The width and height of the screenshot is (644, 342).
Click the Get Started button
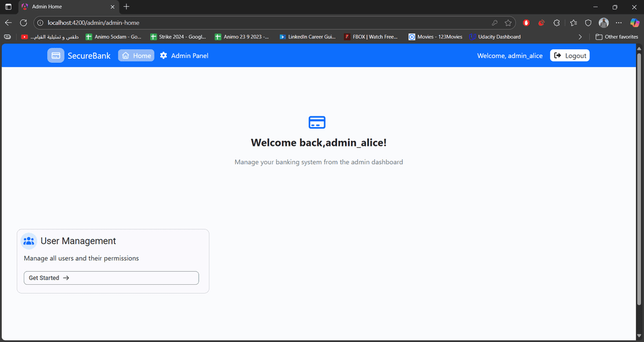pyautogui.click(x=111, y=278)
